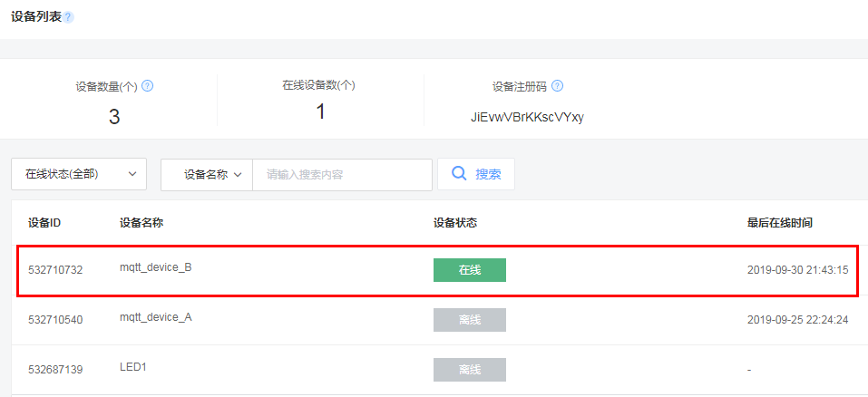This screenshot has height=397, width=868.
Task: Click the help icon next to 设备数量(个)
Action: click(147, 86)
